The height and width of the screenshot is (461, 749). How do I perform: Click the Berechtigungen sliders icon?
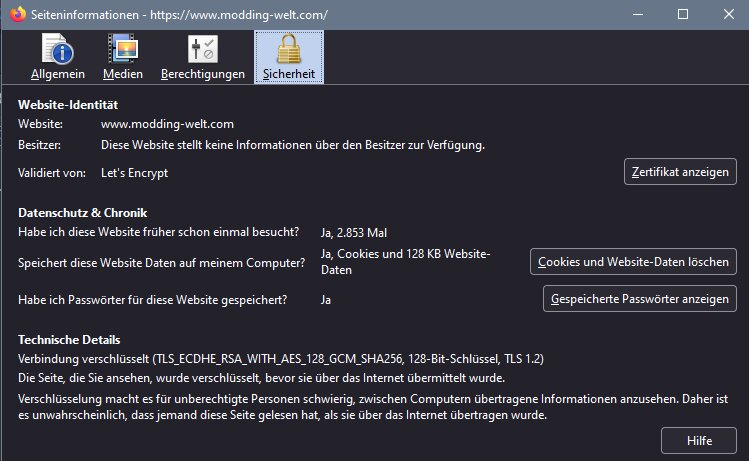tap(203, 49)
